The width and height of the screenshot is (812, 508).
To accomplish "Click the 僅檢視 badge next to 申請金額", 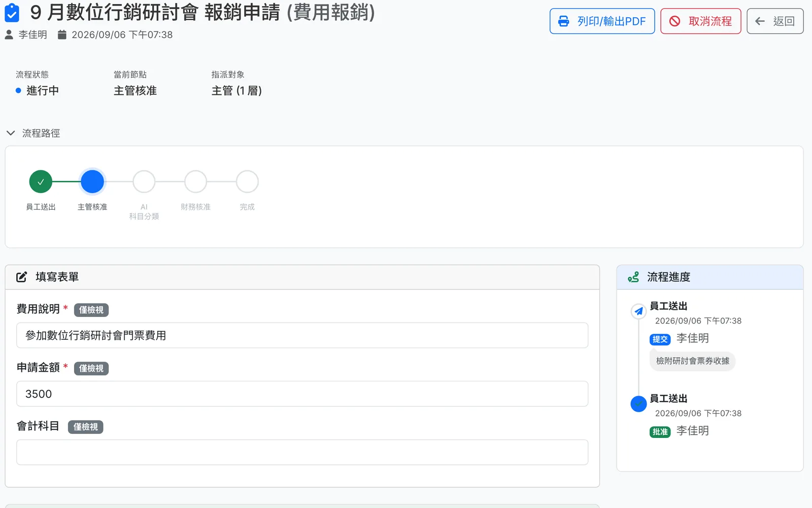I will point(91,368).
